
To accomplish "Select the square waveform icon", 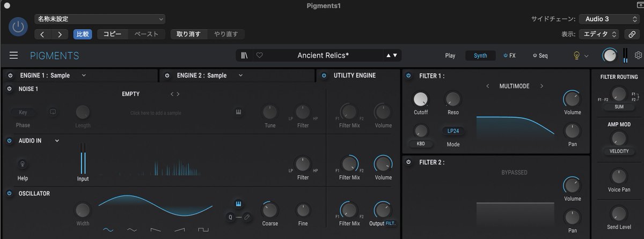I will (203, 230).
